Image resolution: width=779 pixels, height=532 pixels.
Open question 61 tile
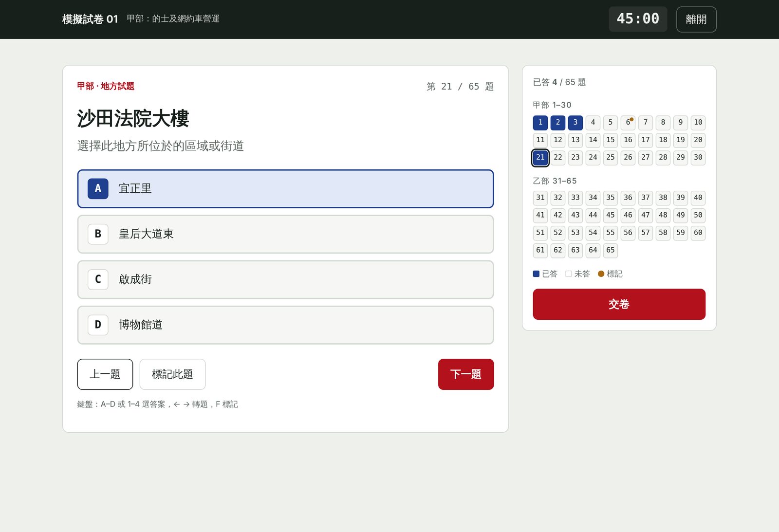(x=540, y=250)
